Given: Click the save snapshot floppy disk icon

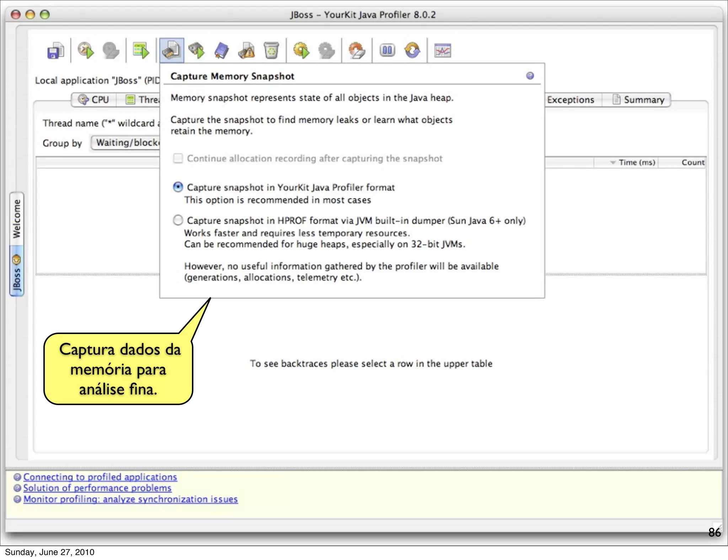Looking at the screenshot, I should click(x=55, y=50).
